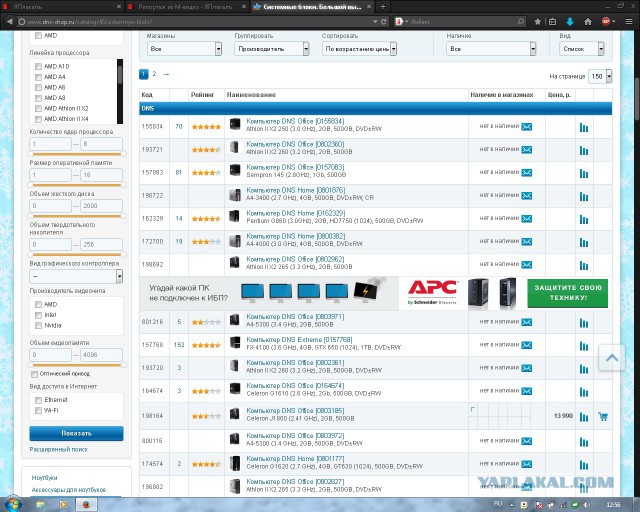Click notify envelope icon for item 155834
This screenshot has height=512, width=640.
(x=527, y=127)
